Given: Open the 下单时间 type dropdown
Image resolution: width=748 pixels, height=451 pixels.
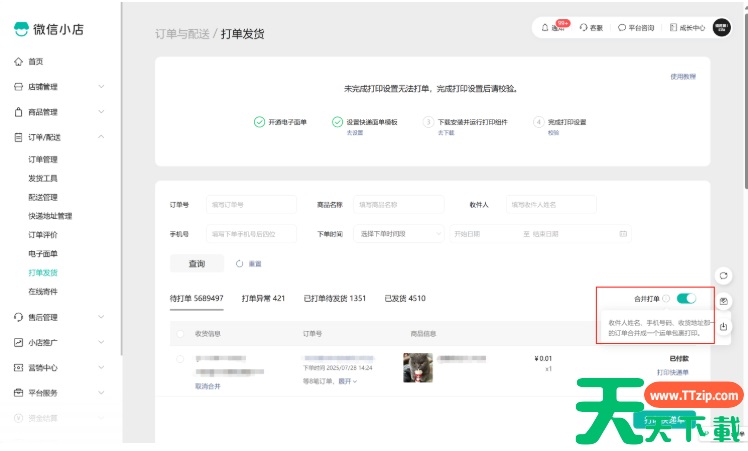Looking at the screenshot, I should click(x=395, y=234).
